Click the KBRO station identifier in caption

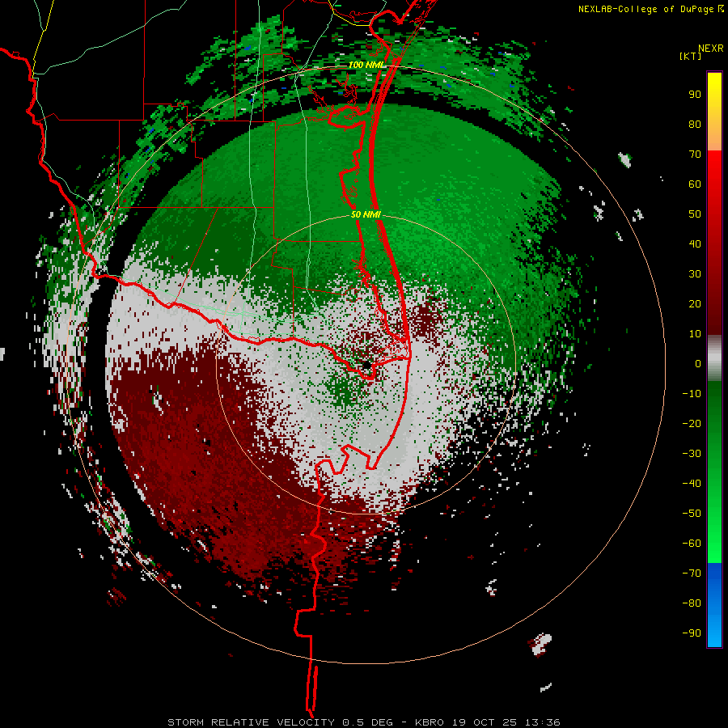pyautogui.click(x=430, y=722)
